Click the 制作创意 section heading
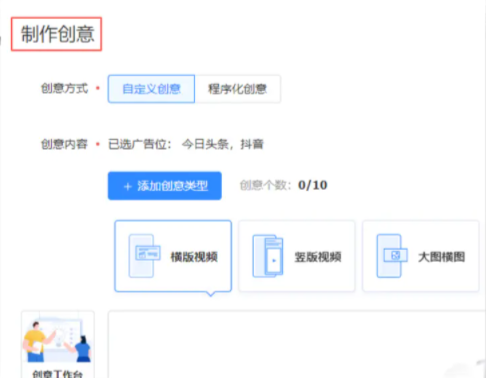486x378 pixels. 57,34
